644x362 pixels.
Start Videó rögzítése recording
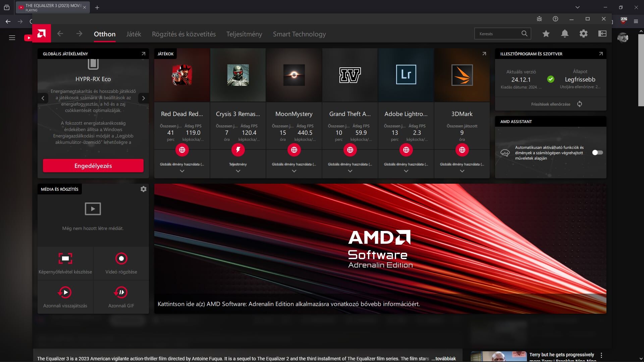pyautogui.click(x=121, y=263)
